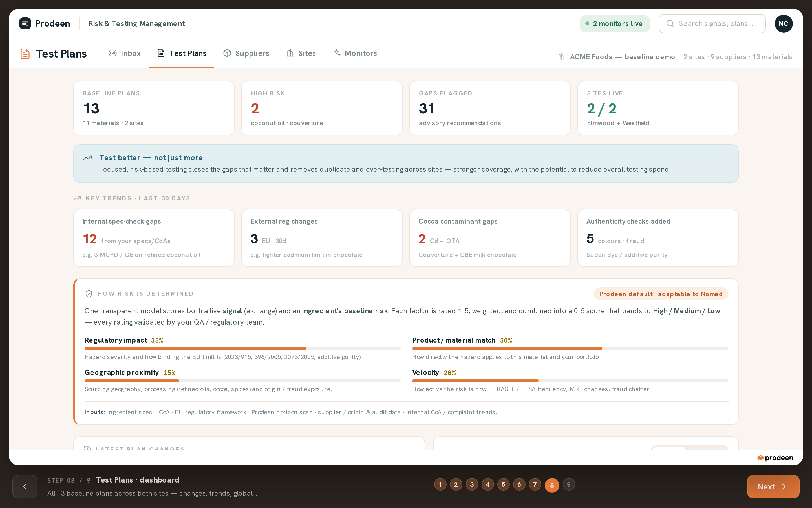
Task: Click ACME Foods — baseline demo label
Action: tap(623, 57)
